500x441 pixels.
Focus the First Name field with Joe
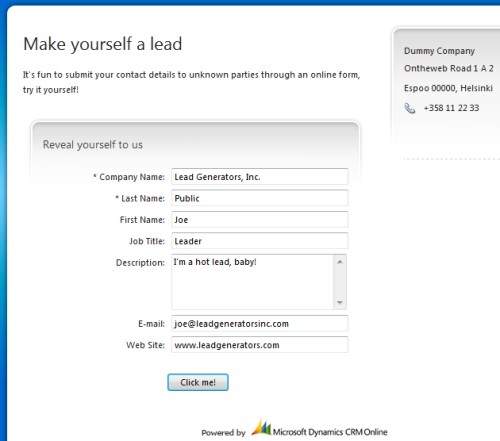(260, 219)
